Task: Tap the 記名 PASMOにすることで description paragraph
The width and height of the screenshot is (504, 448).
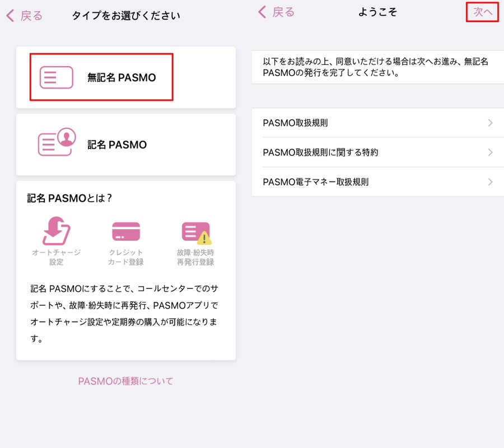Action: pos(124,314)
